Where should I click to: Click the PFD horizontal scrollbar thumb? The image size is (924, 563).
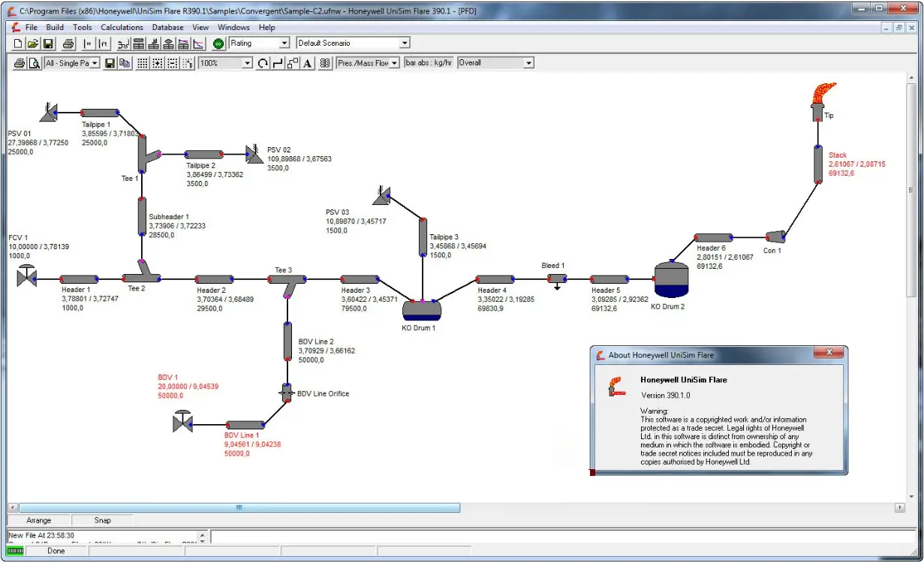pyautogui.click(x=239, y=508)
